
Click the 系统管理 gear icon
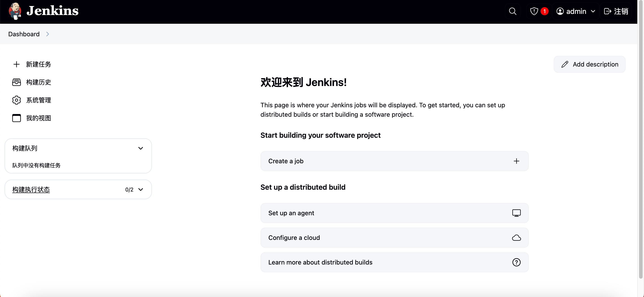pos(17,100)
